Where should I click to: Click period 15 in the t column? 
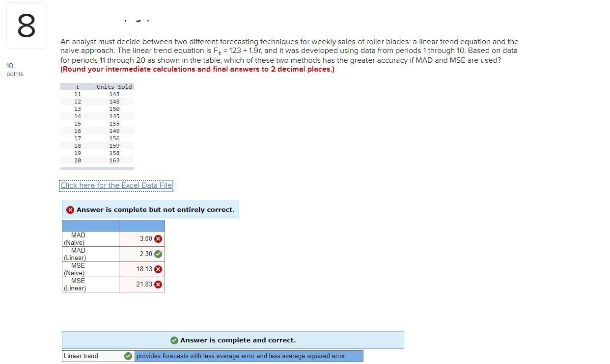click(78, 124)
